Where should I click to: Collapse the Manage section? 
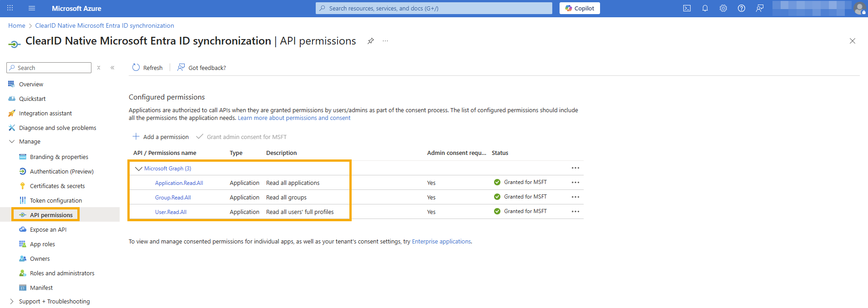tap(30, 141)
